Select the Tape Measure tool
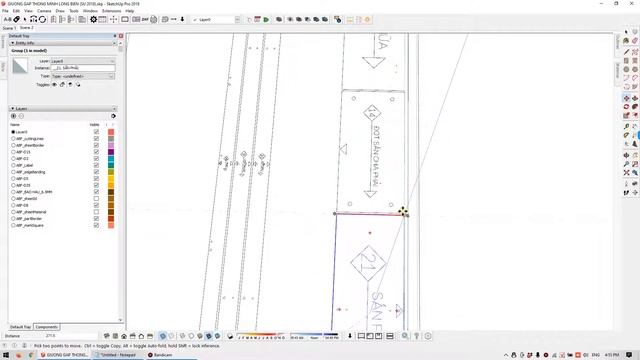 [626, 127]
